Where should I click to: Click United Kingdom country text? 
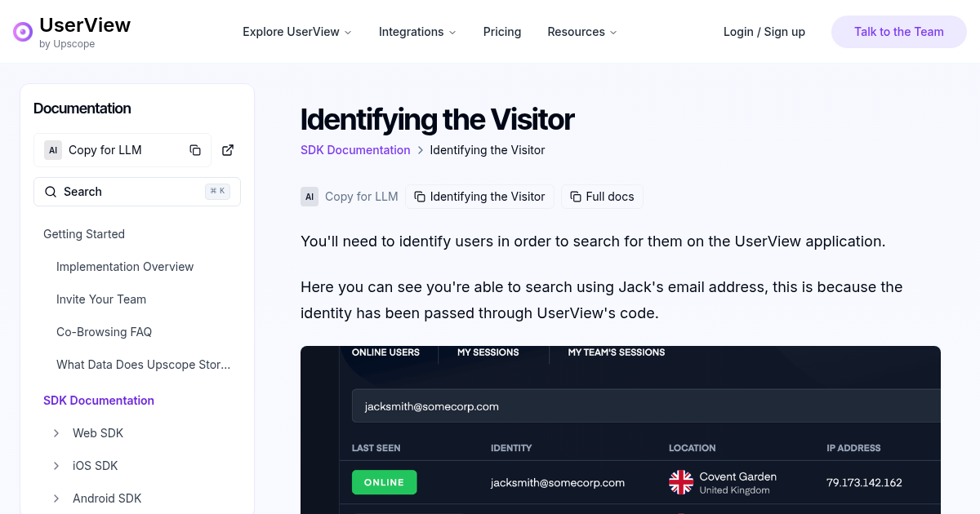pos(735,490)
